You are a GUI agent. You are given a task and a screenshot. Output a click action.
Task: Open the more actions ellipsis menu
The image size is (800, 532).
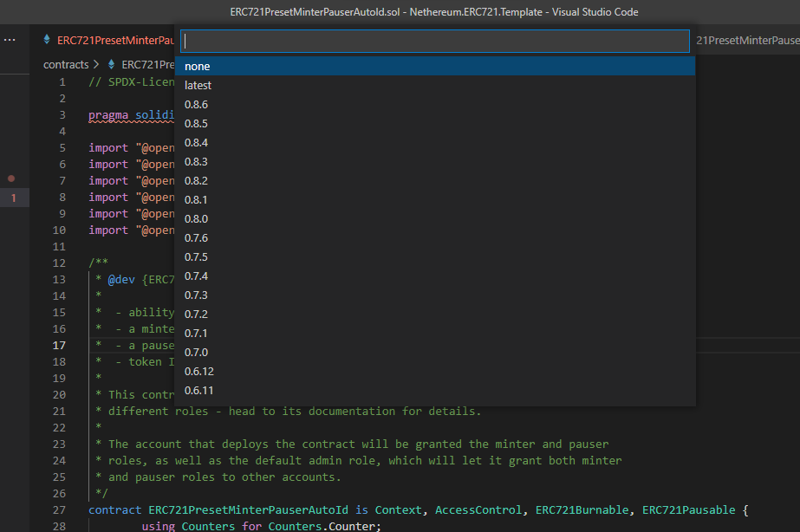click(10, 40)
